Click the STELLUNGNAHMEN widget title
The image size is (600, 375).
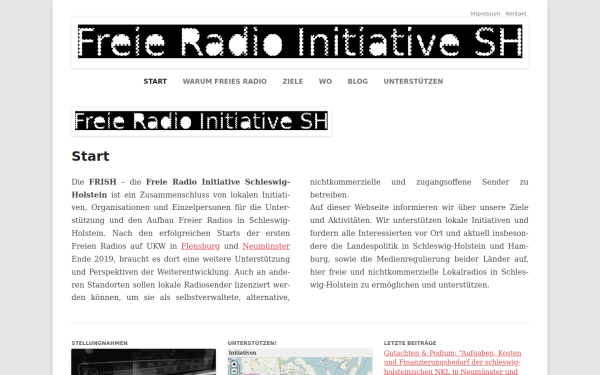coord(99,343)
